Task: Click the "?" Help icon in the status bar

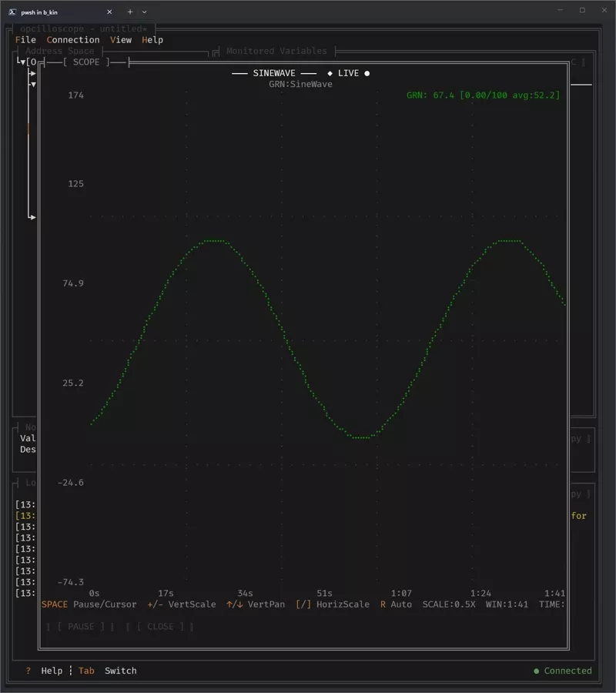Action: coord(28,671)
